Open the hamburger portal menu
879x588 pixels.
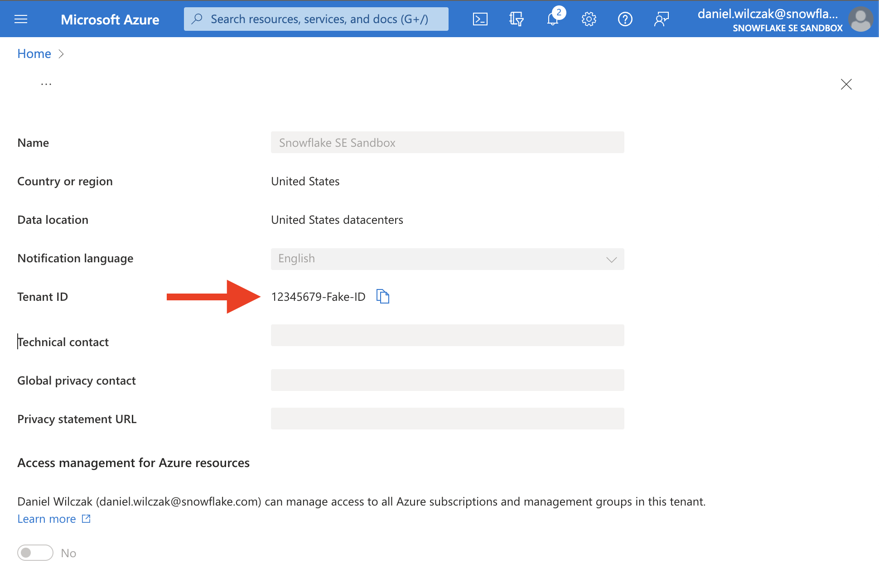tap(21, 19)
